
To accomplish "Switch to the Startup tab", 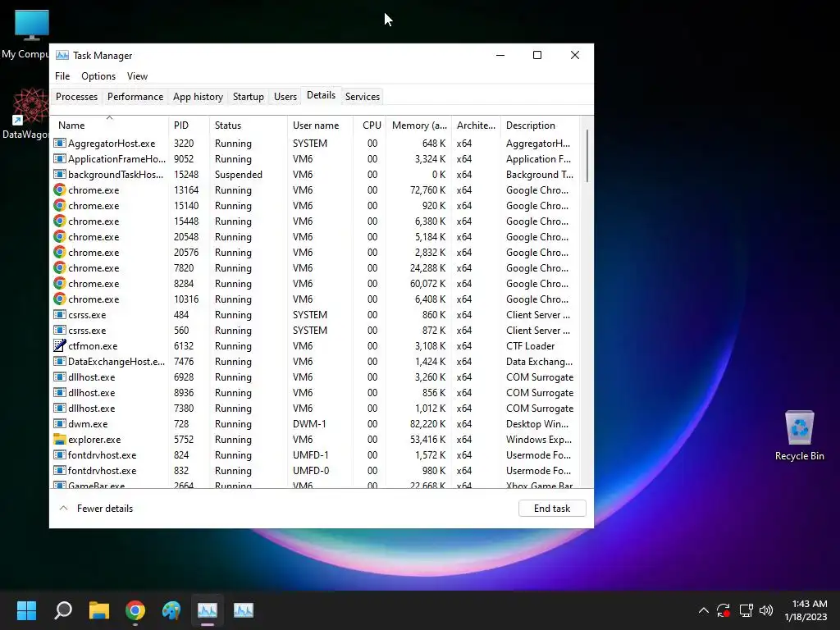I will 248,97.
